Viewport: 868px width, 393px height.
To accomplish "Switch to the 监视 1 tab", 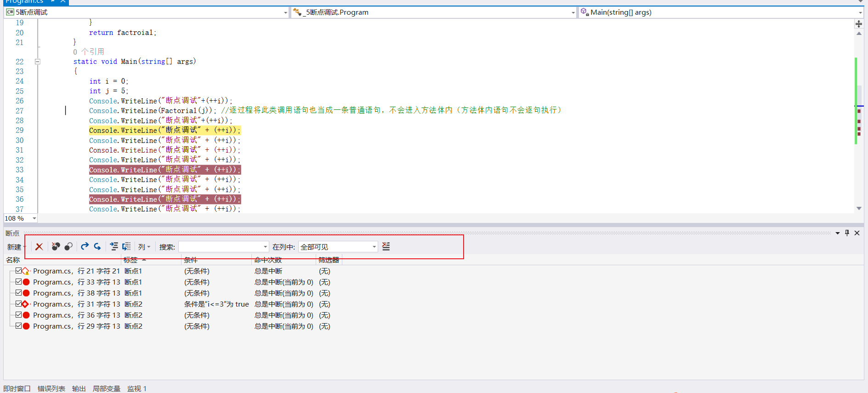I will [x=137, y=389].
